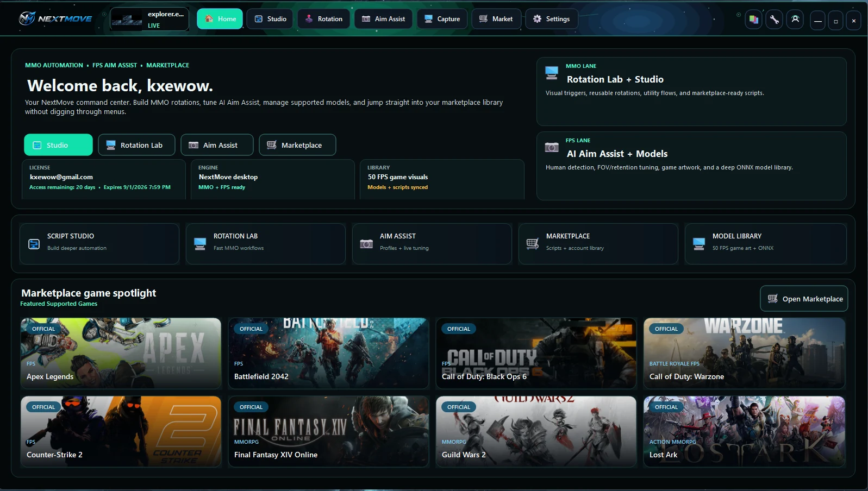Open the Call of Duty: Black Ops 6 card
Viewport: 868px width, 491px height.
(536, 354)
